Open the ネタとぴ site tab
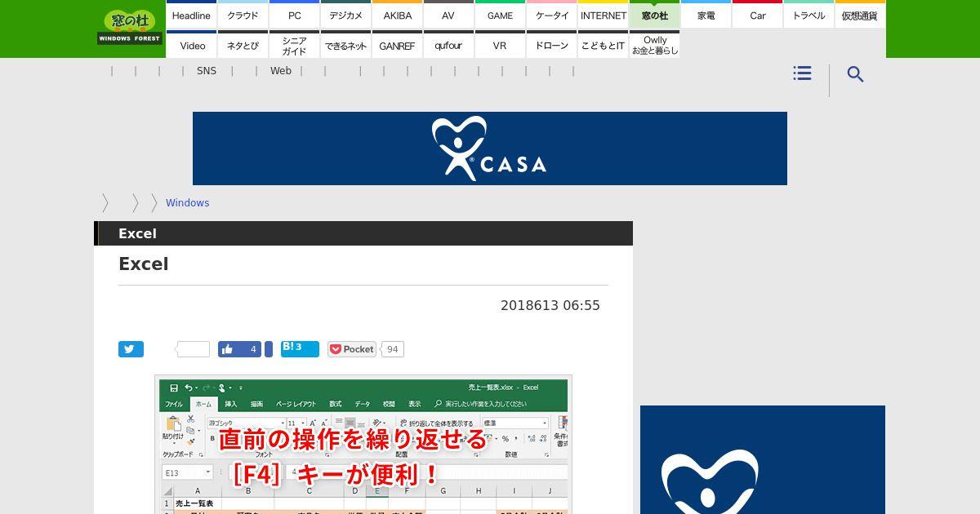Screen dimensions: 980x514 (x=243, y=46)
